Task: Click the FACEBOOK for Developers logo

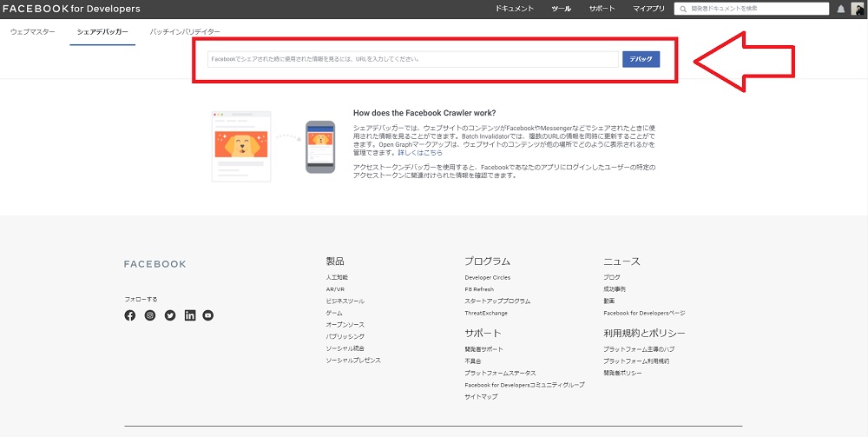Action: pos(71,9)
